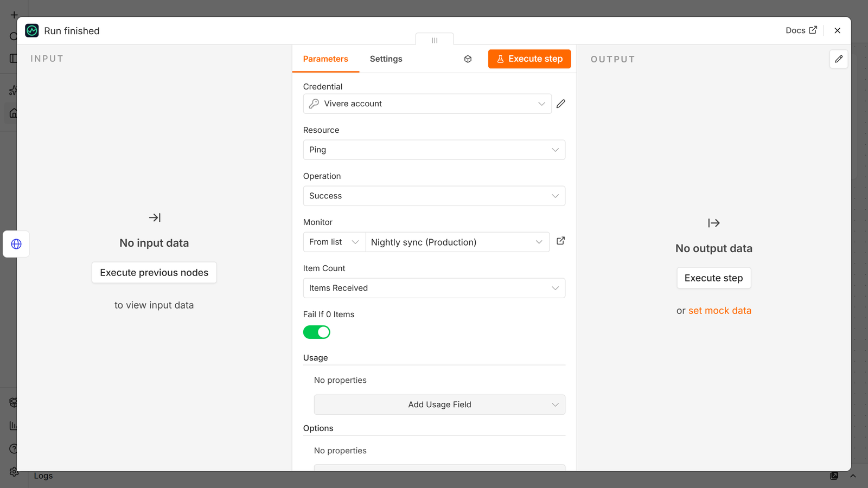Click the orange Execute step button
The image size is (868, 488).
coord(529,59)
